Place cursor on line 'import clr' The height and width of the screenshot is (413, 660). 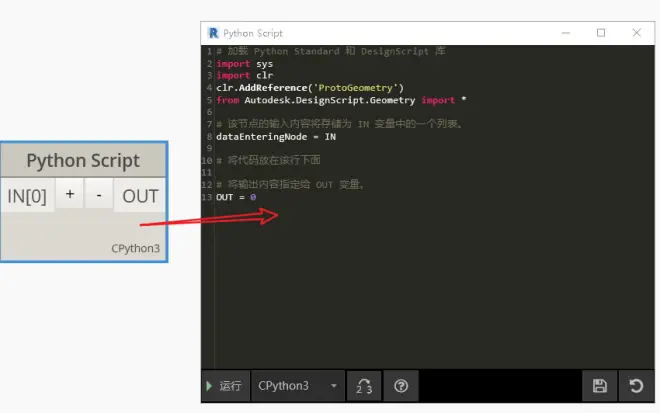pyautogui.click(x=245, y=76)
